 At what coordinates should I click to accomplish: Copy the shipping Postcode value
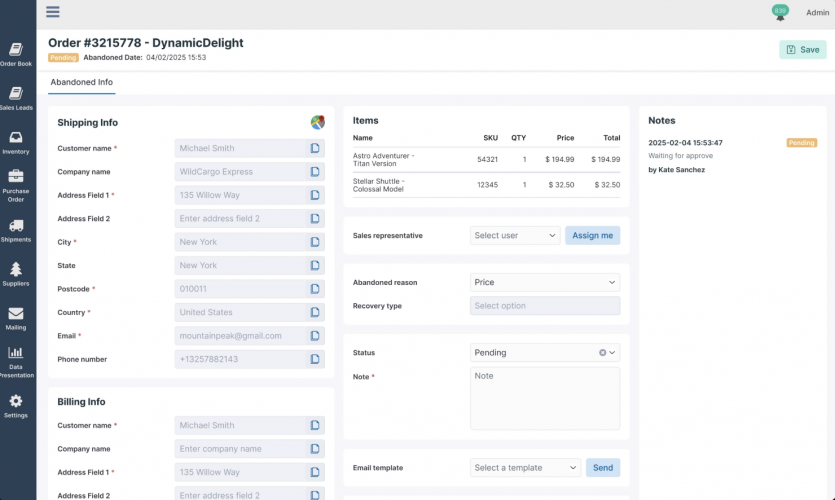pyautogui.click(x=315, y=289)
